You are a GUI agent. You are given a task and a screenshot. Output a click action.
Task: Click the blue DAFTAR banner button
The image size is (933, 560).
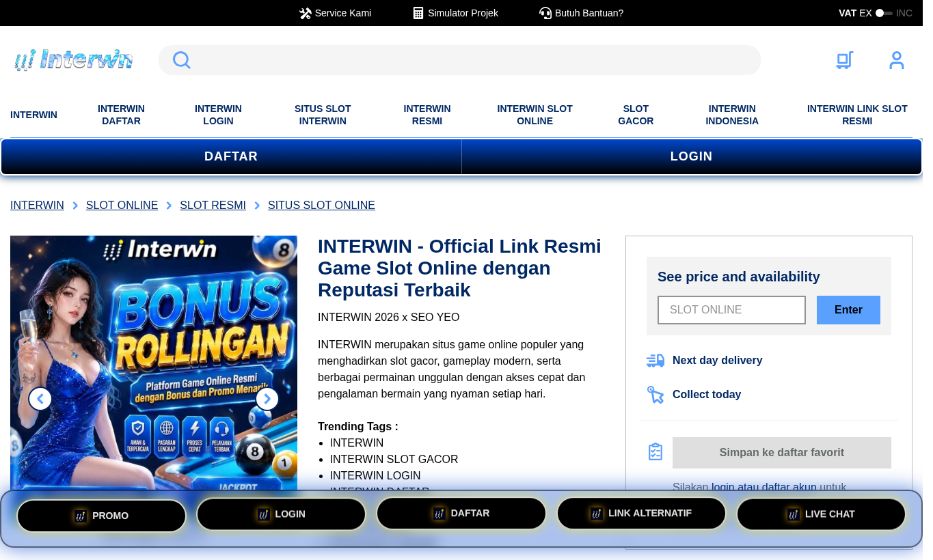click(x=231, y=156)
